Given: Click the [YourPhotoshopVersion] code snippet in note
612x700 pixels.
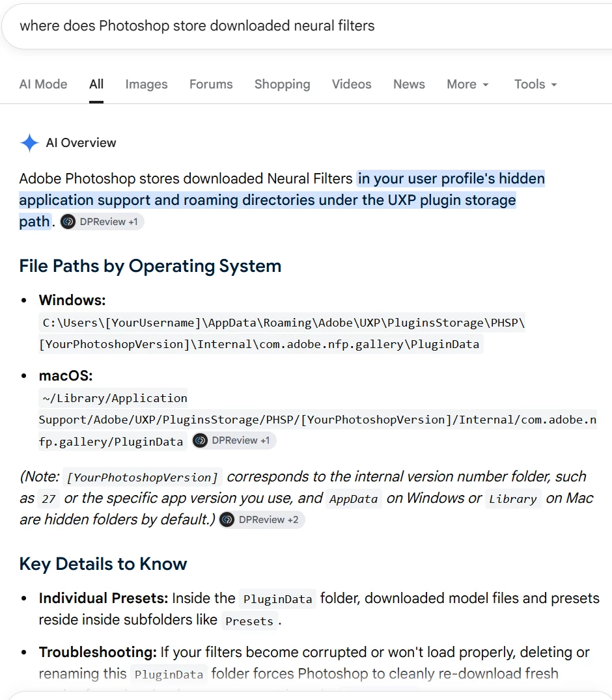Looking at the screenshot, I should 143,478.
